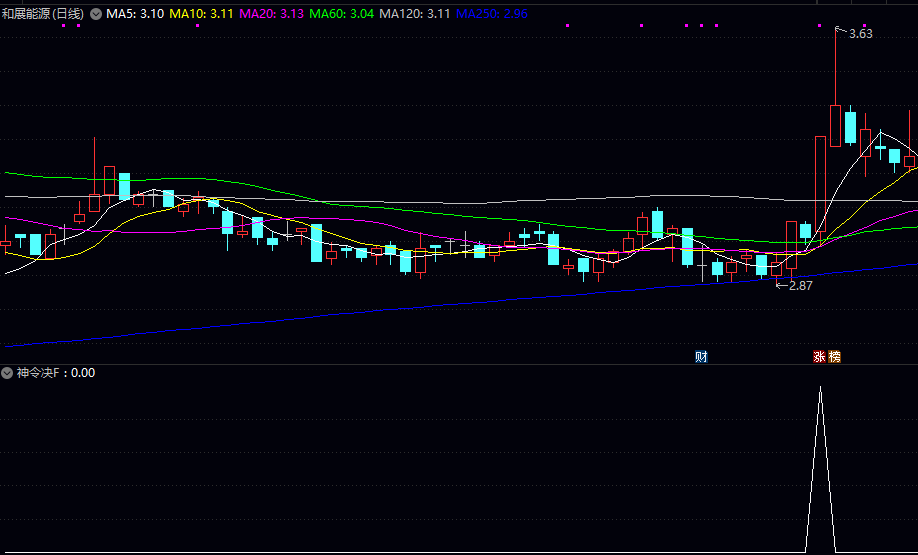
Task: Select the MA120: 3.11 label
Action: pos(415,14)
